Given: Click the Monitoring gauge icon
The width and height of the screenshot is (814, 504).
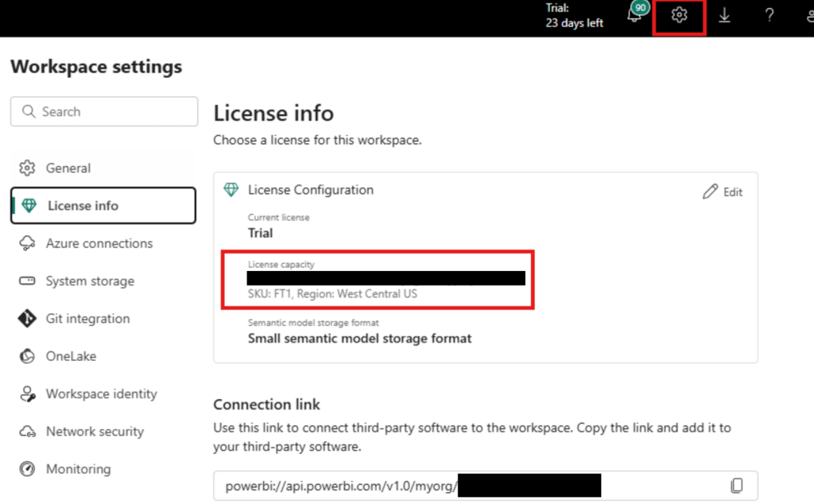Looking at the screenshot, I should point(27,469).
